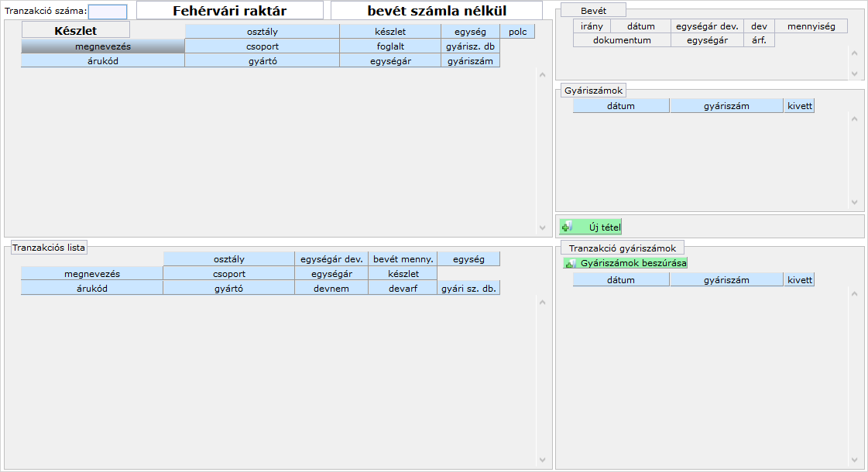Screen dimensions: 868x472
Task: Click the irány header in Bevét panel
Action: (x=592, y=26)
